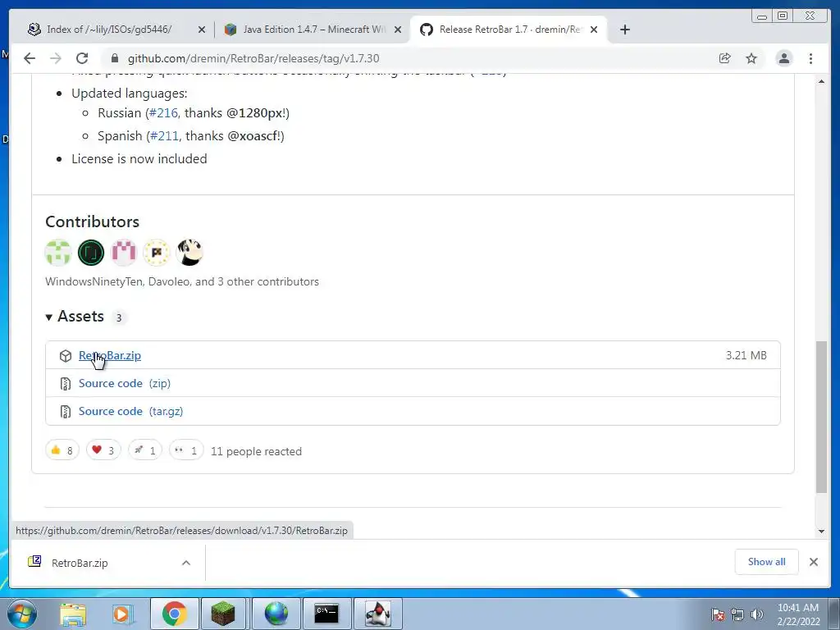View fourth contributor's circular badge avatar

[x=157, y=253]
